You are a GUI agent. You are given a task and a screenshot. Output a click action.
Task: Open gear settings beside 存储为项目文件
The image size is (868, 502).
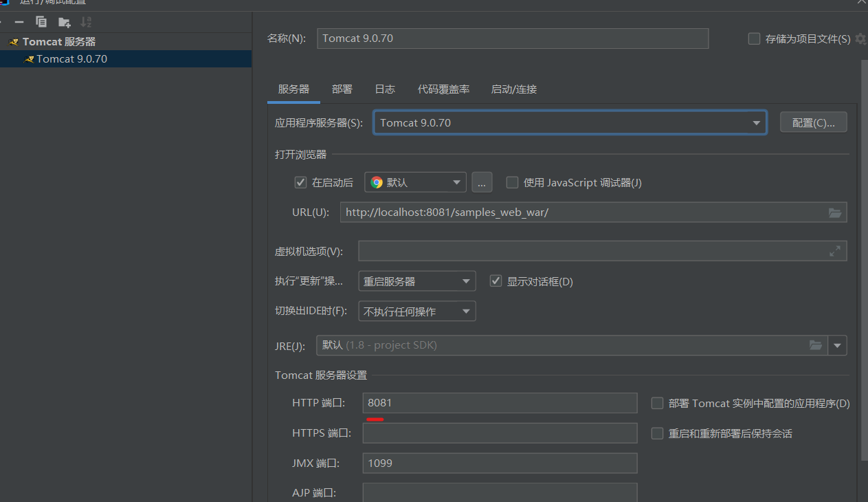[860, 39]
